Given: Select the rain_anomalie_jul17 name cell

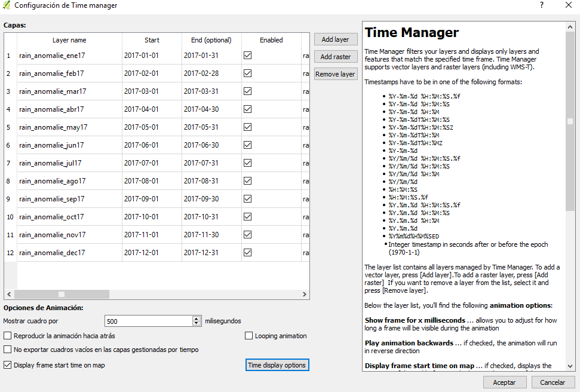Looking at the screenshot, I should click(69, 163).
